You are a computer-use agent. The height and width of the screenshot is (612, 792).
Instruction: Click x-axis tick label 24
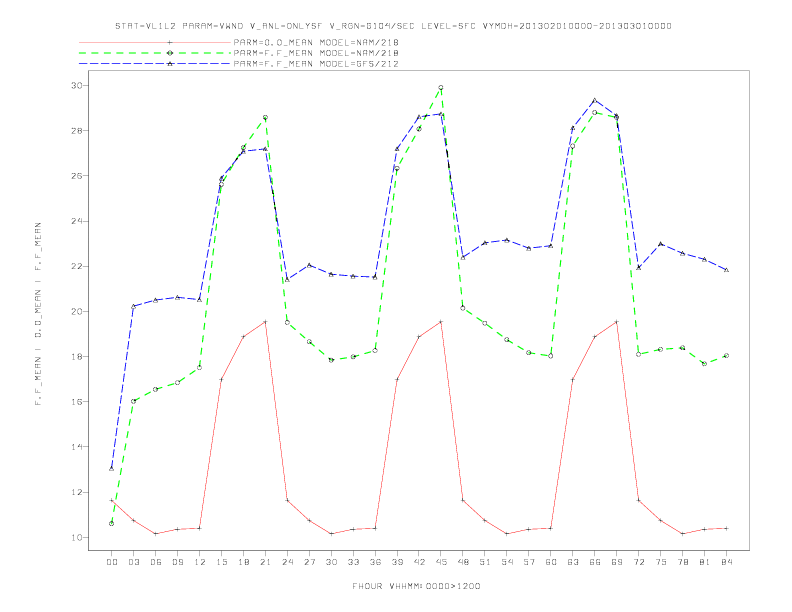[x=287, y=562]
